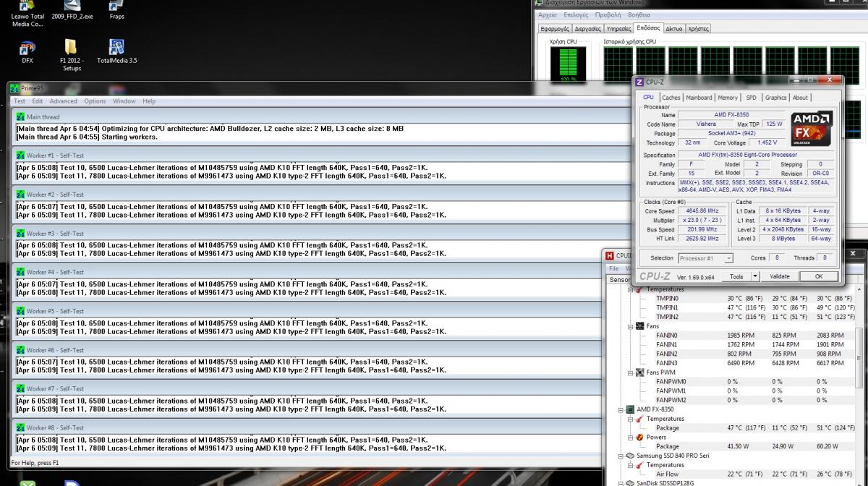The height and width of the screenshot is (486, 868).
Task: Open the File menu in HWMonitor
Action: click(x=613, y=268)
